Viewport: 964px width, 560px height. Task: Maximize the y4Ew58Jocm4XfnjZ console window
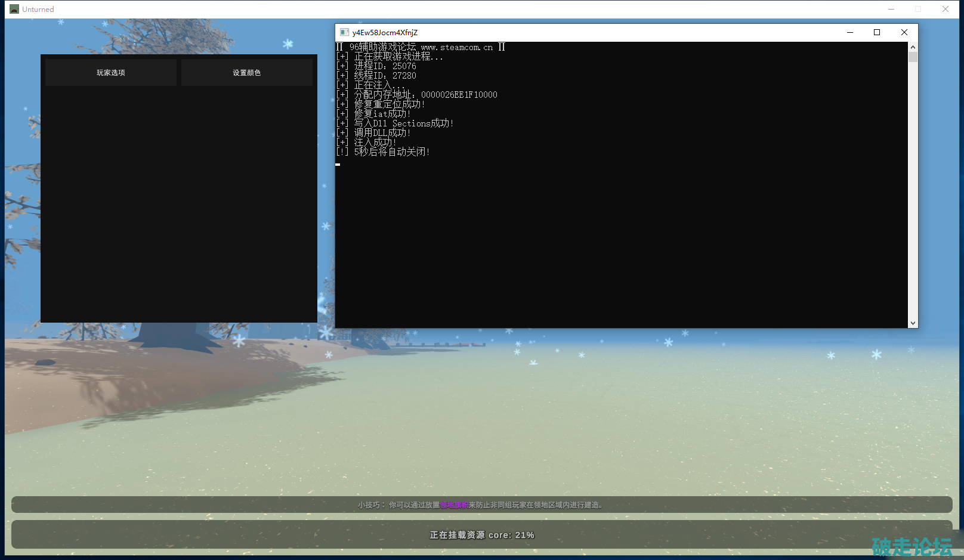(x=877, y=32)
